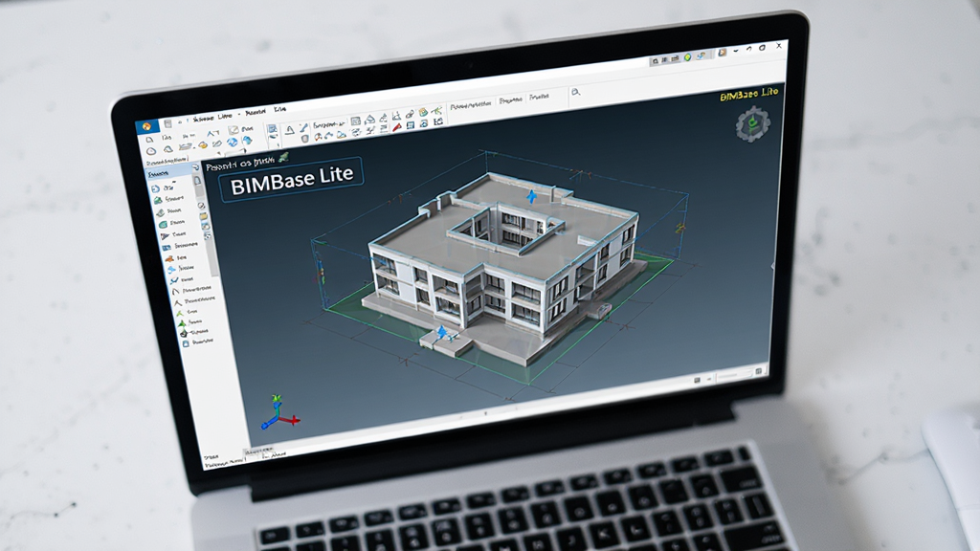Select the triangle shape tool in ribbon

coord(289,130)
